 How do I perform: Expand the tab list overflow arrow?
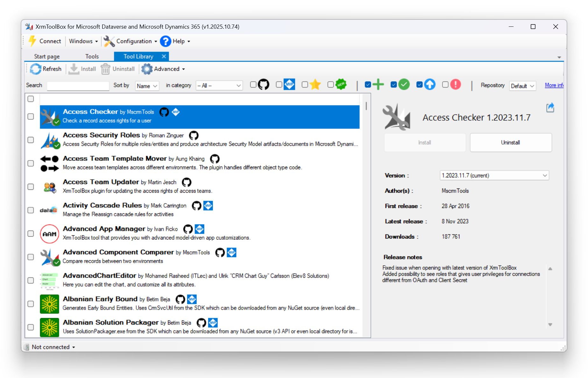[x=559, y=57]
